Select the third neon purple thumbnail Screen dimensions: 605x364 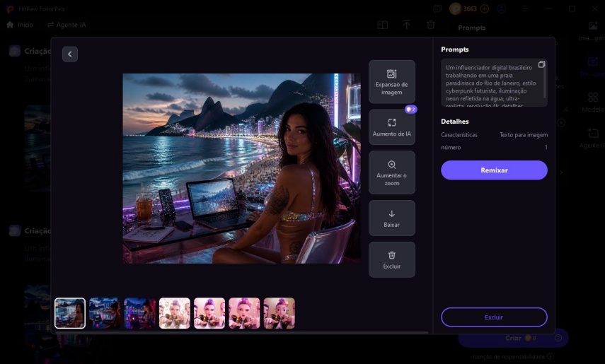coord(139,313)
